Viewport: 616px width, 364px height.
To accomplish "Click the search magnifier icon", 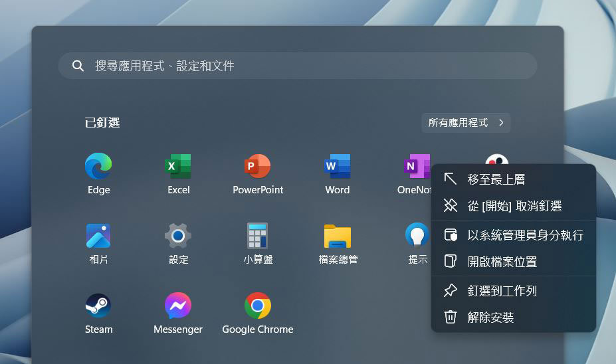I will (78, 66).
